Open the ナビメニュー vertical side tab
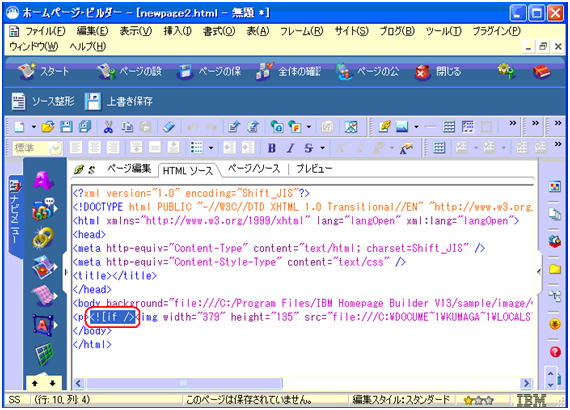This screenshot has width=570, height=410. click(x=15, y=216)
